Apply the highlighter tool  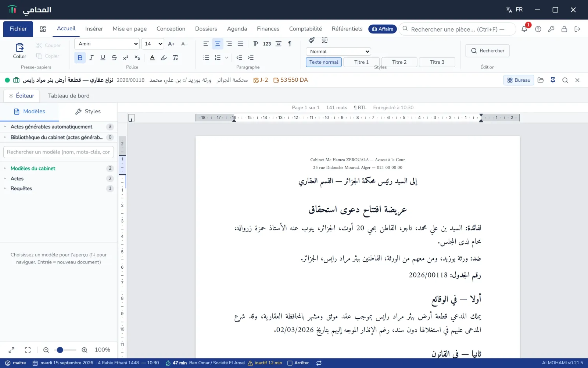164,58
